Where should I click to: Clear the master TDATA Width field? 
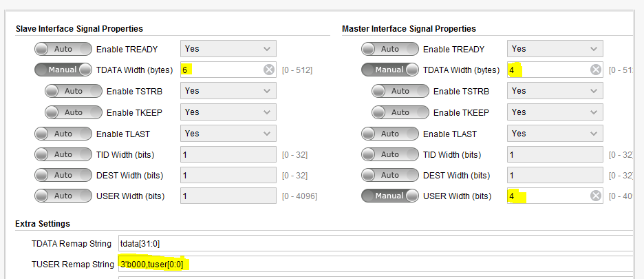(x=596, y=70)
